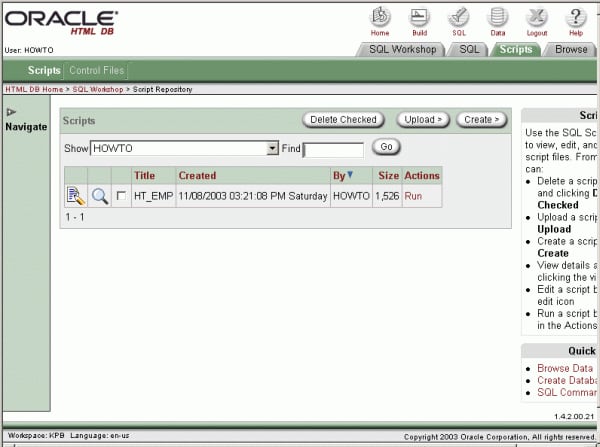Switch to the SQL tab
This screenshot has width=600, height=447.
[x=469, y=49]
